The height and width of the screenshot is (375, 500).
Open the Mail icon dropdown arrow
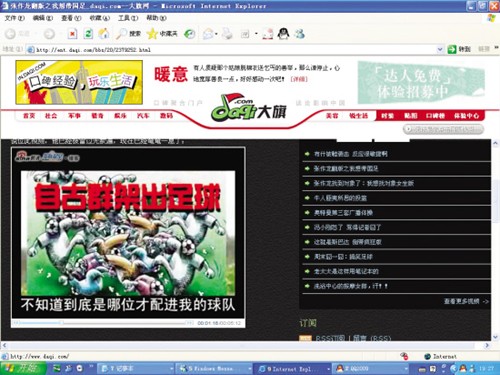point(217,34)
